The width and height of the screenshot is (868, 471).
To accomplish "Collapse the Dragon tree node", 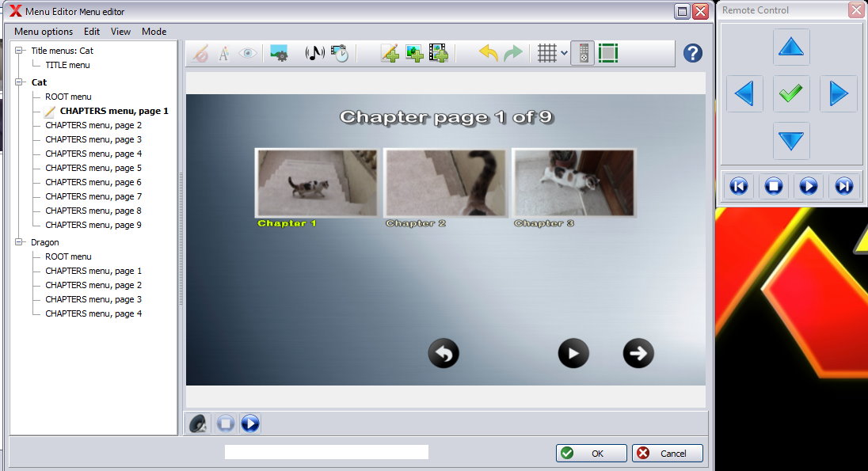I will pyautogui.click(x=19, y=242).
